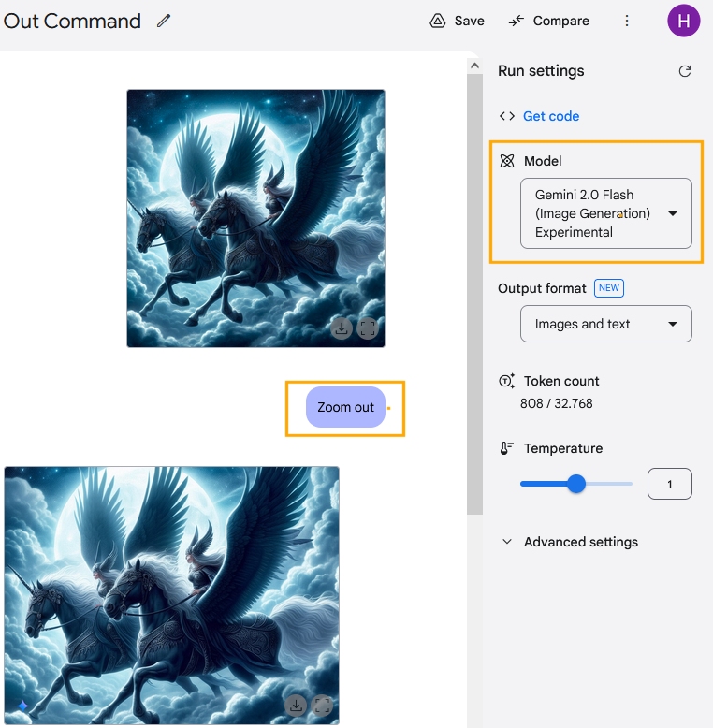Download the first pegasus image
This screenshot has height=728, width=713.
pos(342,328)
